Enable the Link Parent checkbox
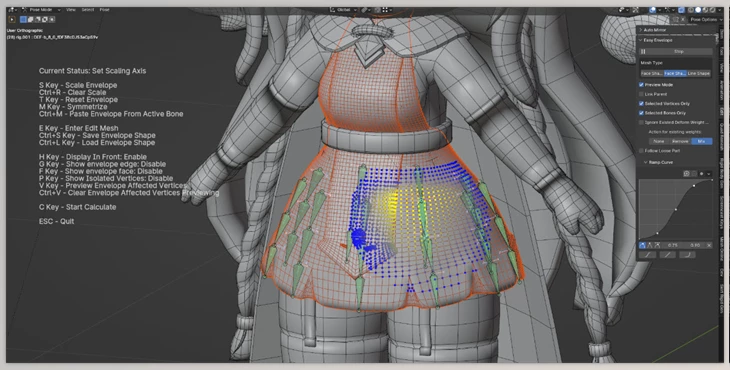The image size is (730, 370). click(641, 94)
